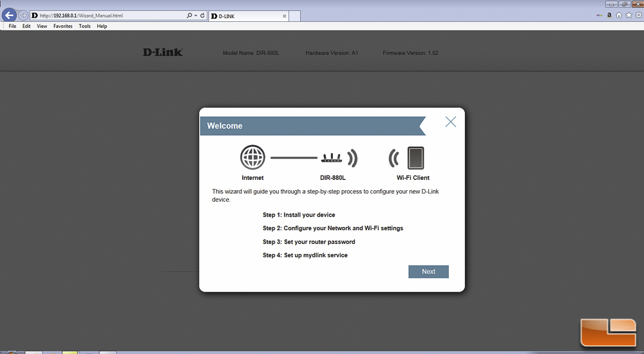Click the D-Link logo on page header
644x354 pixels.
coord(163,52)
